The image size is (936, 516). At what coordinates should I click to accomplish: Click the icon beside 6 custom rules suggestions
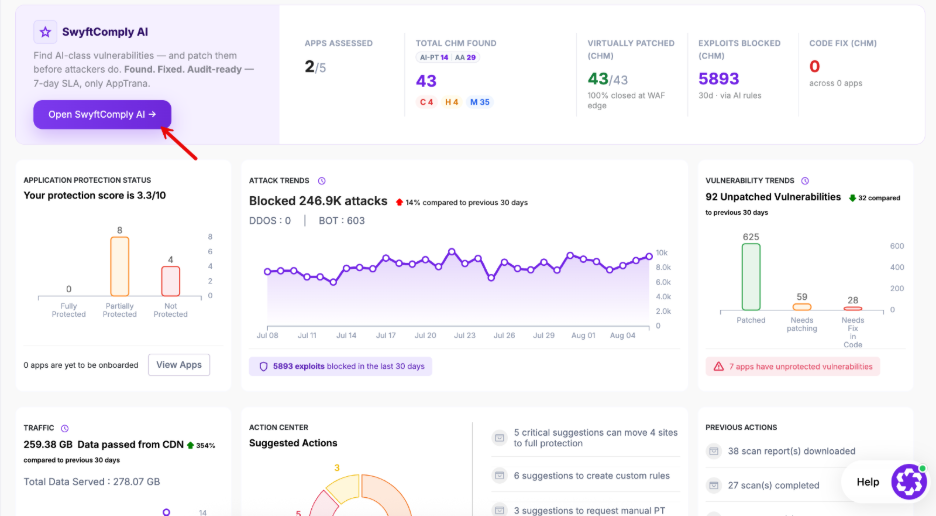pos(499,475)
